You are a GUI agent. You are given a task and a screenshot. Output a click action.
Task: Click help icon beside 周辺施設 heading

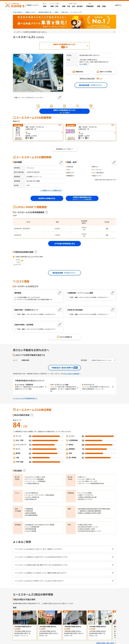24,471
